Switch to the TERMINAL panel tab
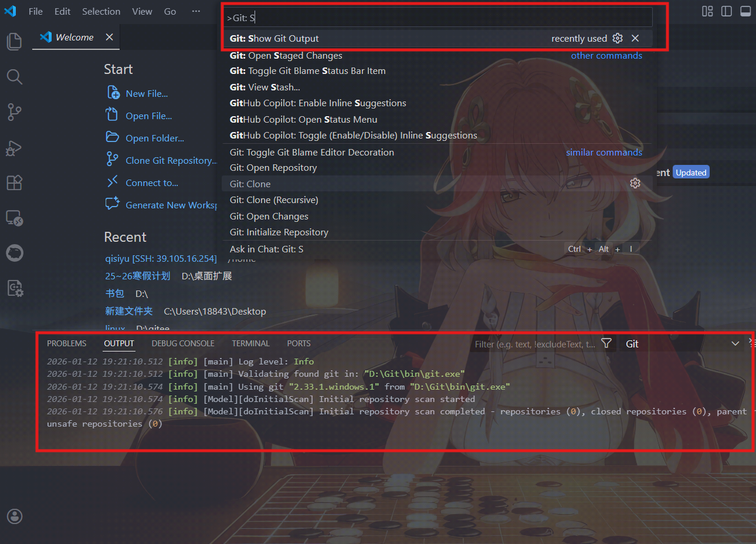The height and width of the screenshot is (544, 756). click(250, 343)
